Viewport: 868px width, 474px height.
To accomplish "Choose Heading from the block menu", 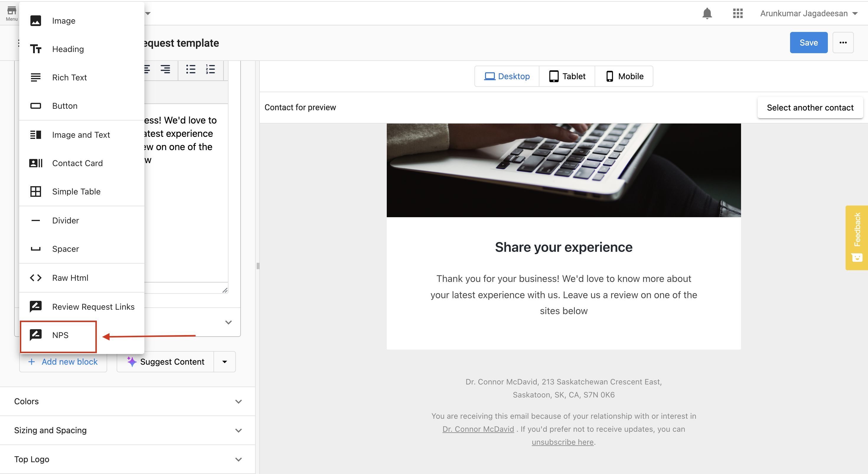I will (x=82, y=49).
